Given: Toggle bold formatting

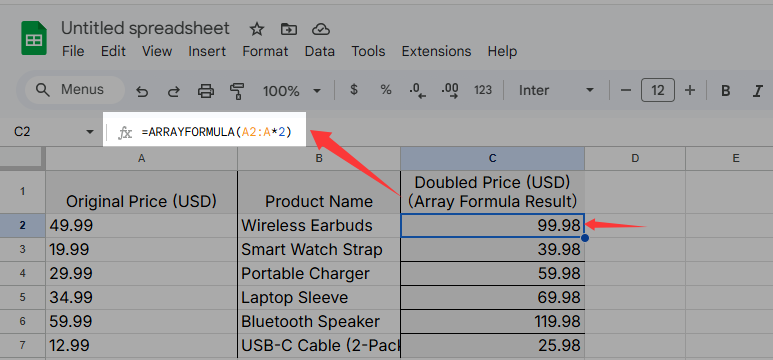Looking at the screenshot, I should tap(725, 91).
